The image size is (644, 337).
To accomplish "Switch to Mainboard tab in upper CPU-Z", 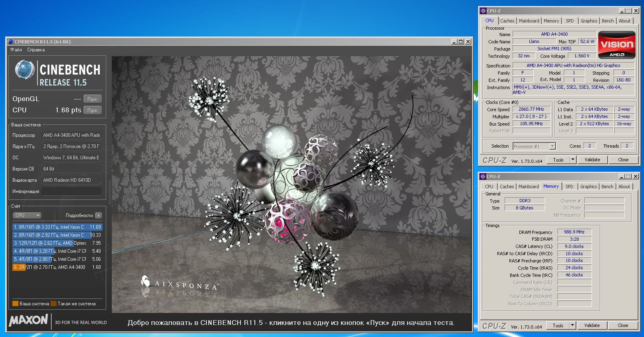I will (529, 21).
